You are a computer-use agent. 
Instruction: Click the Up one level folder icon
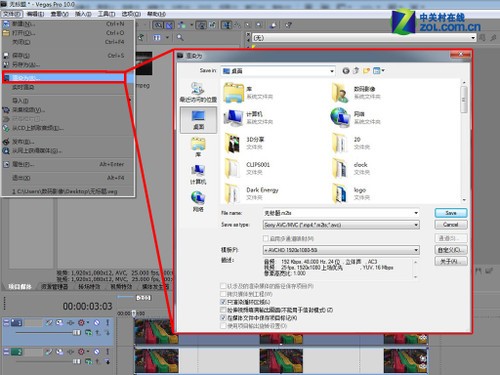(356, 71)
